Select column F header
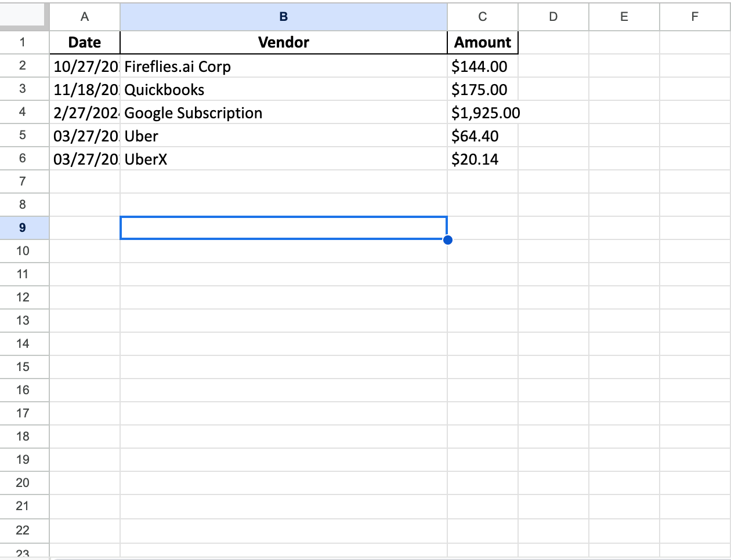The height and width of the screenshot is (560, 731). (695, 17)
